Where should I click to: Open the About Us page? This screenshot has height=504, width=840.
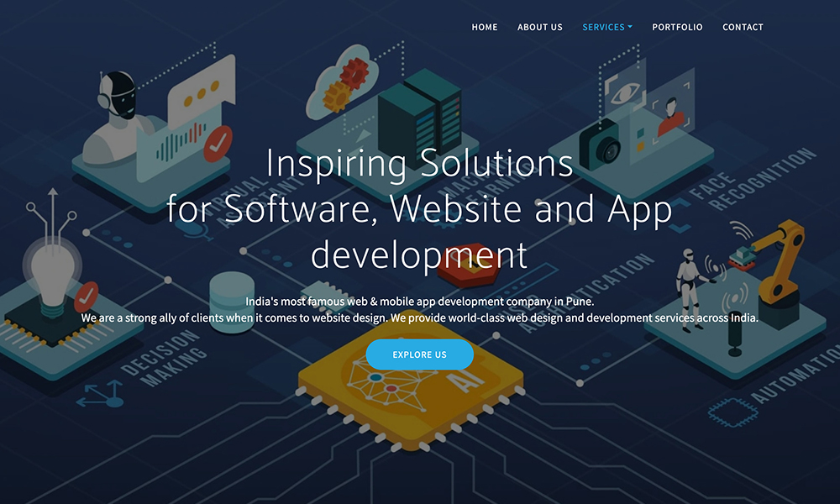tap(540, 27)
